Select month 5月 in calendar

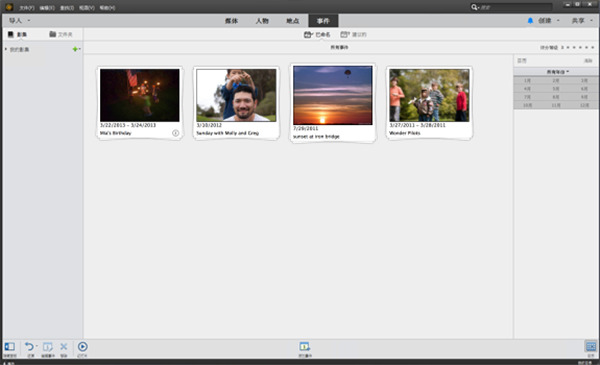click(x=556, y=89)
